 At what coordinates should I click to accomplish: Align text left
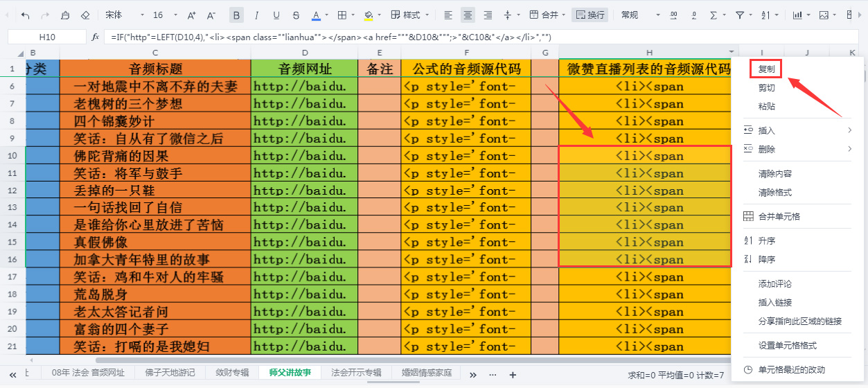click(x=448, y=15)
